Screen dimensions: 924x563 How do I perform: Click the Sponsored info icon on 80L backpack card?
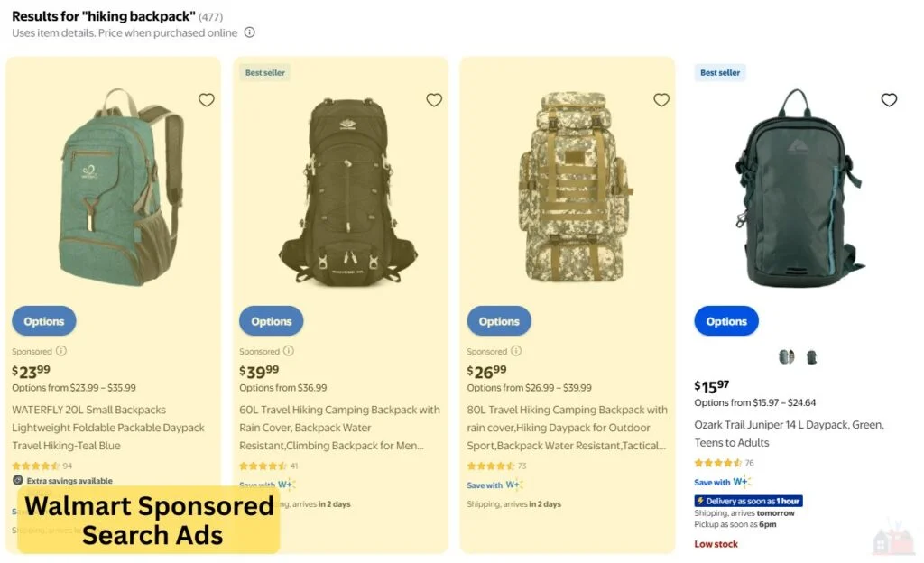pyautogui.click(x=517, y=351)
